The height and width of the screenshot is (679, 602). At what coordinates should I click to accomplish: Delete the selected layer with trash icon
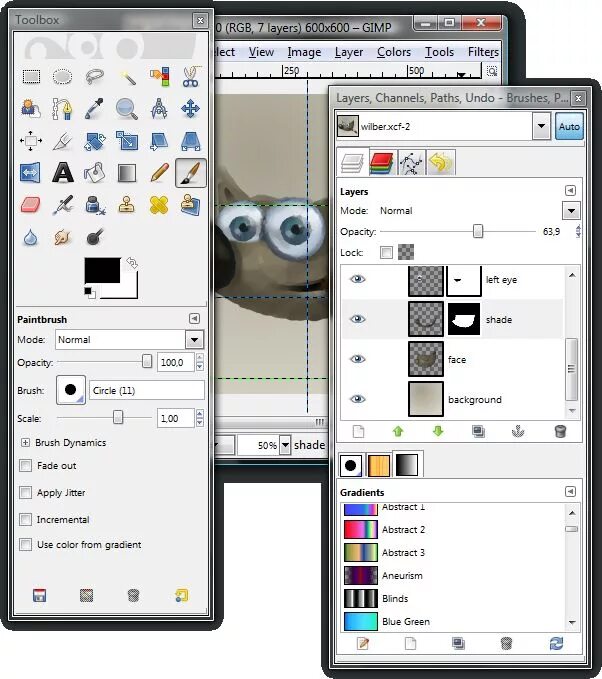pyautogui.click(x=560, y=431)
